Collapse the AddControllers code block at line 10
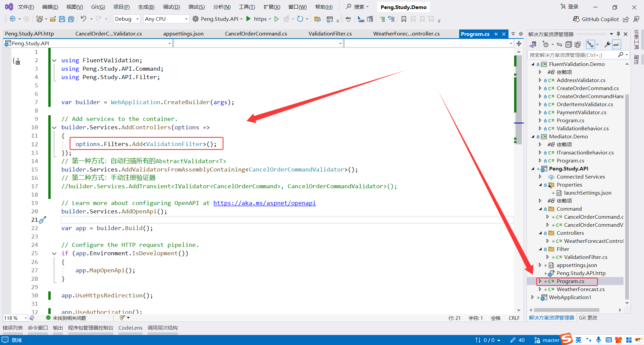Viewport: 644px width, 345px height. (54, 128)
